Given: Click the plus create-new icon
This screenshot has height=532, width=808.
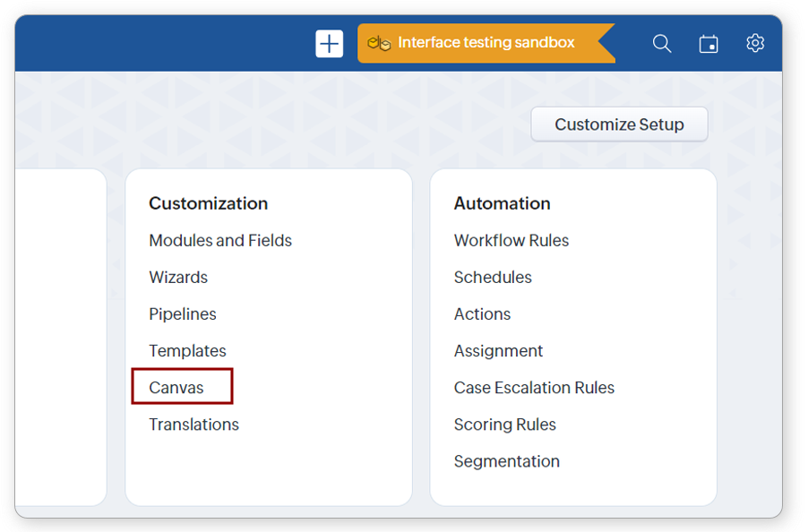Looking at the screenshot, I should click(x=329, y=43).
